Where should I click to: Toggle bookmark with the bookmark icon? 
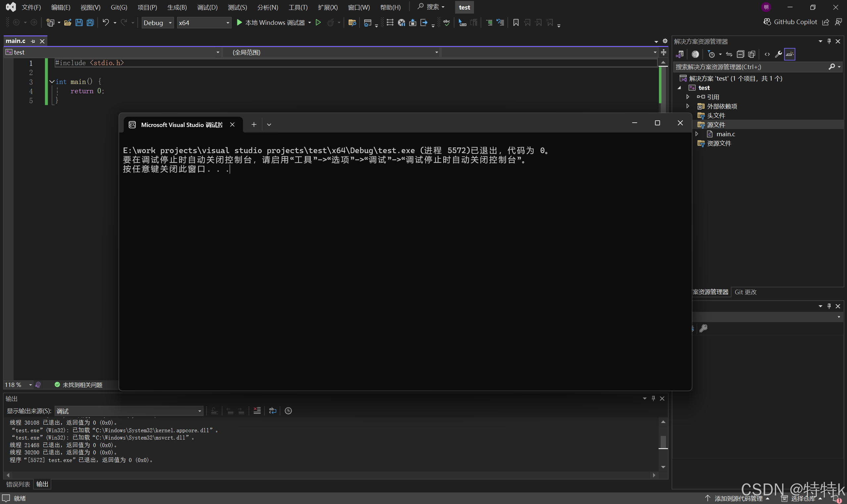(516, 23)
